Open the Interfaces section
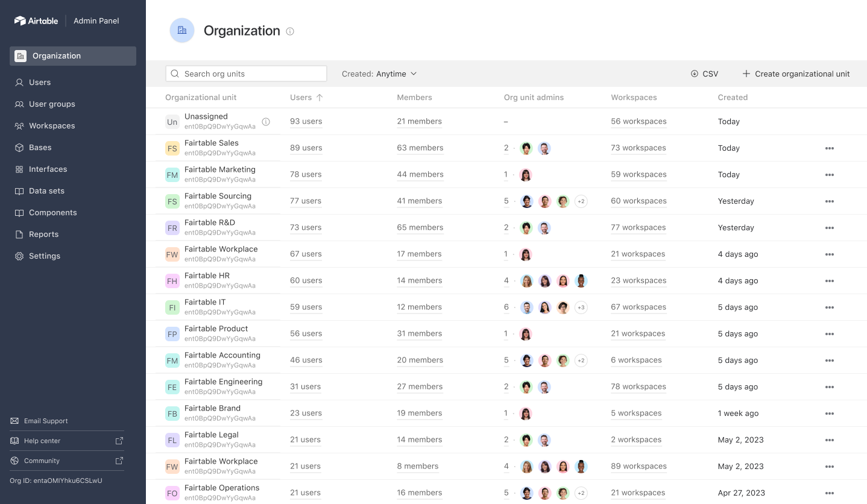 (48, 169)
